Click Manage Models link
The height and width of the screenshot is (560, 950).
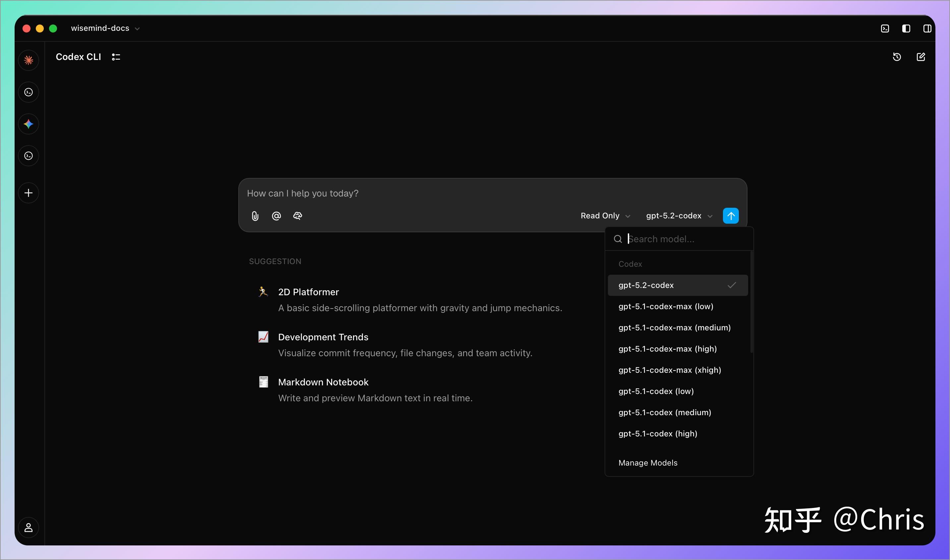point(648,463)
